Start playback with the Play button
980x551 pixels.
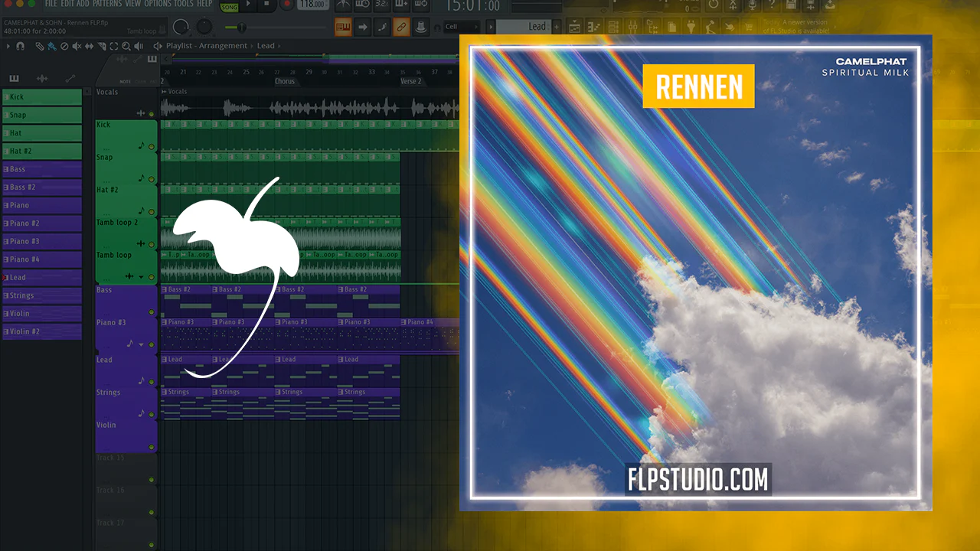[247, 5]
